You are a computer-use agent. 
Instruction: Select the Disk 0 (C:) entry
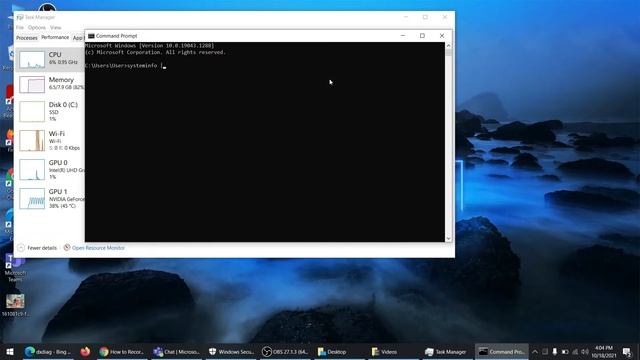(50, 111)
